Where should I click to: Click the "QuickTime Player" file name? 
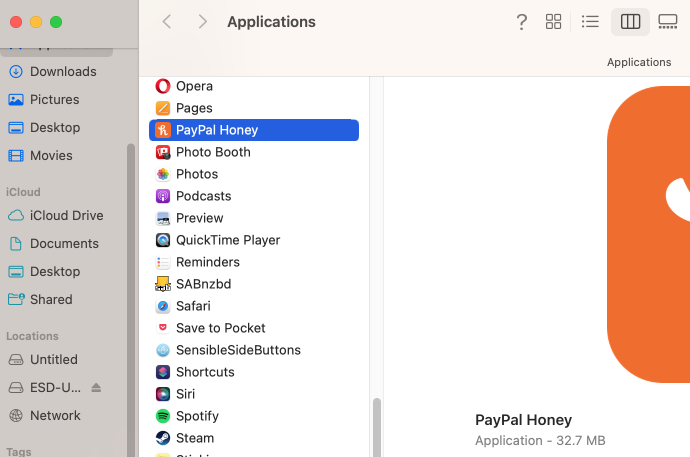[228, 240]
